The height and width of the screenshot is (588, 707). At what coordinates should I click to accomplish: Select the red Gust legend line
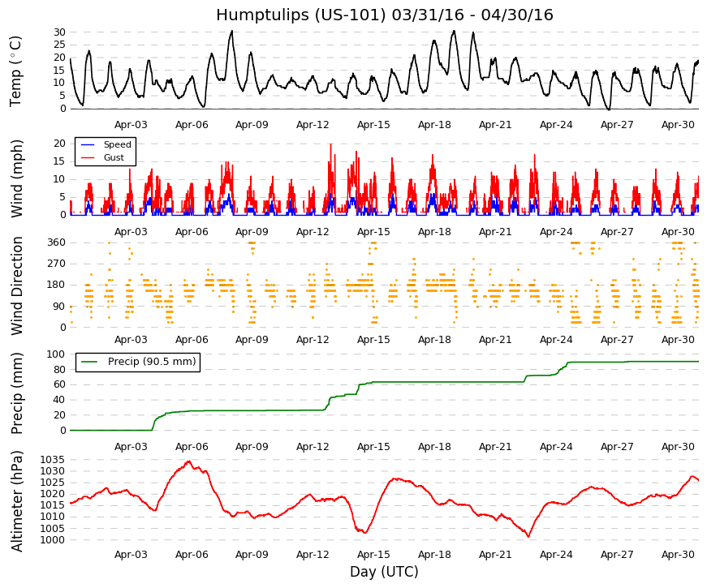pyautogui.click(x=88, y=157)
